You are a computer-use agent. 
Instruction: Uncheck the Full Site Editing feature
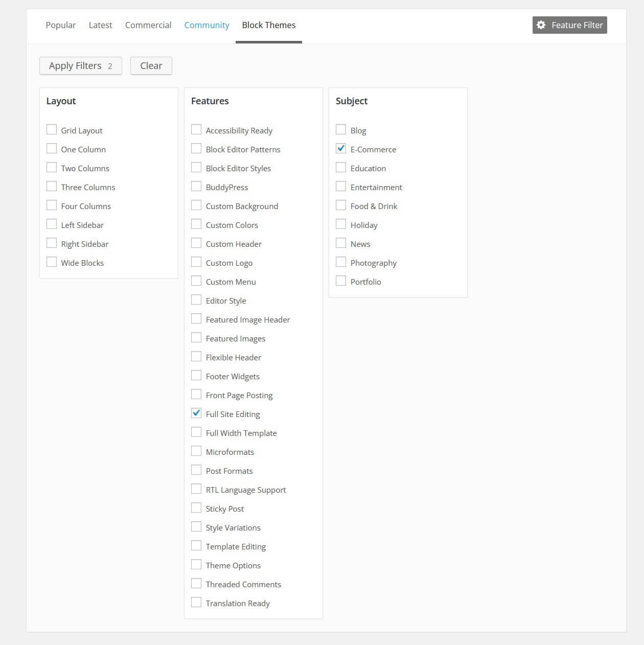click(x=196, y=413)
